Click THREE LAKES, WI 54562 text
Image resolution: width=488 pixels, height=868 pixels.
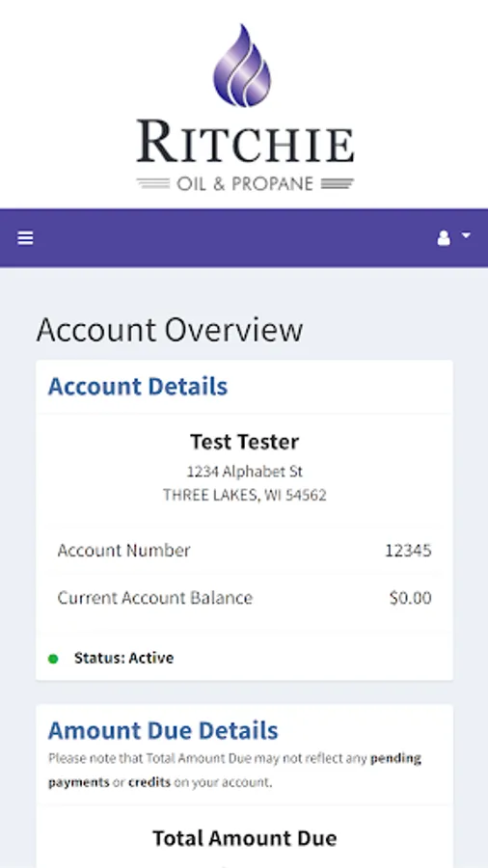tap(245, 495)
